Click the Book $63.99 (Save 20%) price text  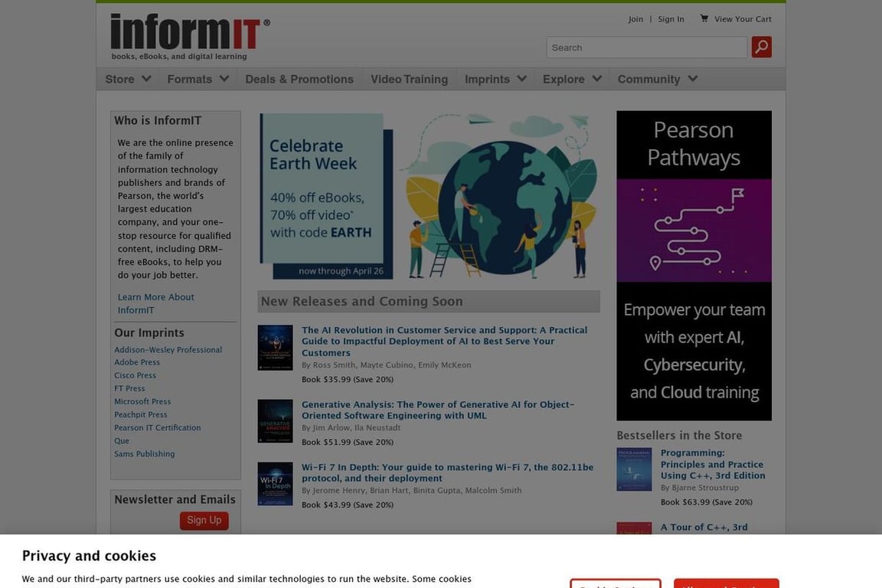706,502
